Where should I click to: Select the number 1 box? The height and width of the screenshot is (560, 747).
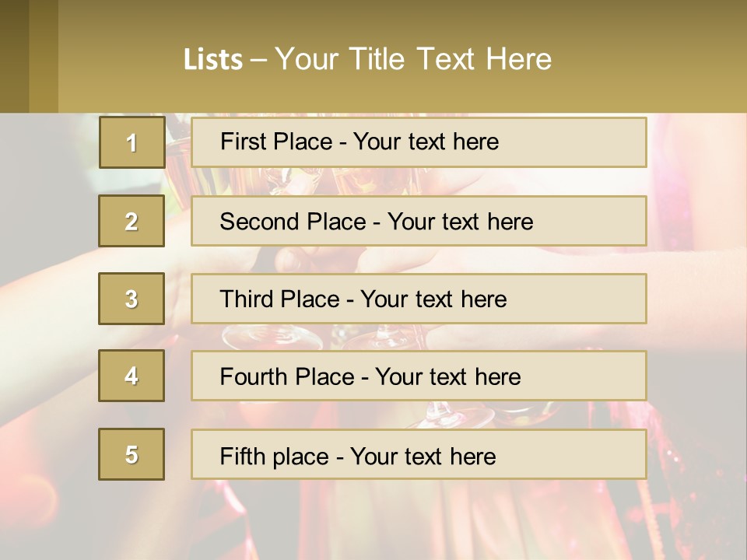pos(132,142)
